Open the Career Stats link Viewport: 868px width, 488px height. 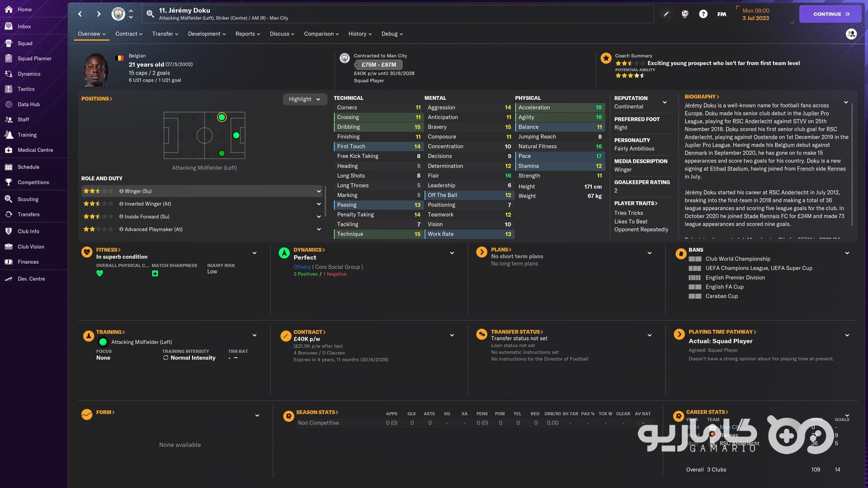(x=707, y=412)
